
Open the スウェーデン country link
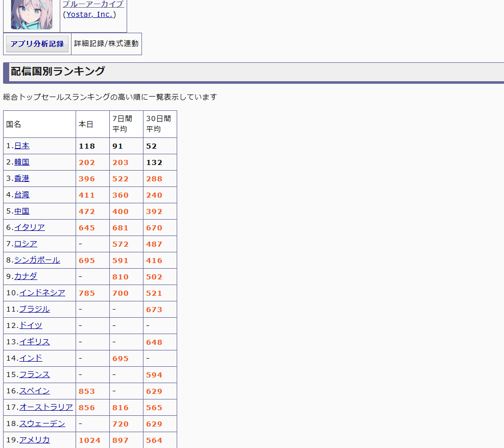(x=42, y=423)
